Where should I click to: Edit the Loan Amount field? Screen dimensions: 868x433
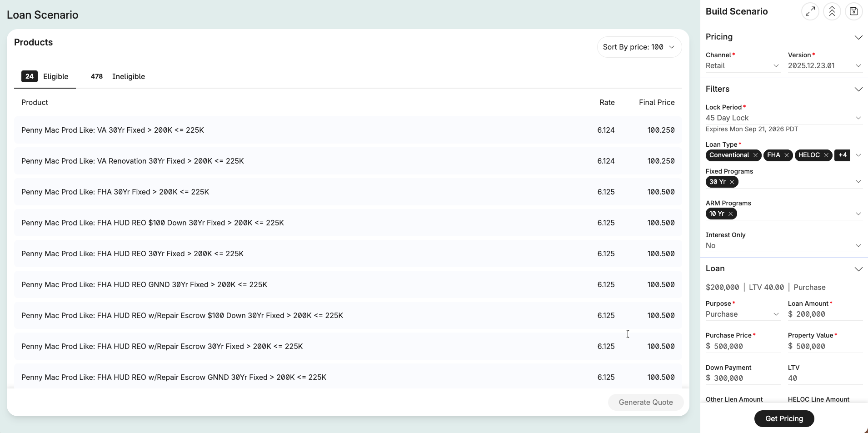pos(825,314)
